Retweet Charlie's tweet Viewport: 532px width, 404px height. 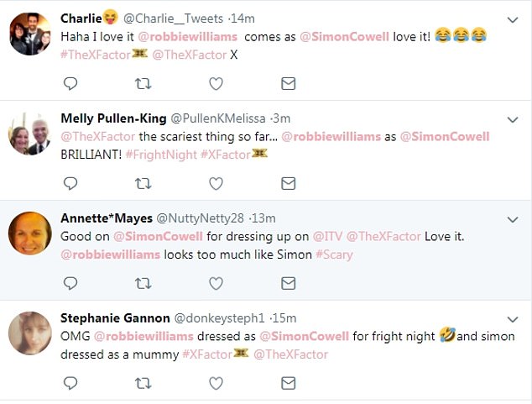pyautogui.click(x=143, y=83)
